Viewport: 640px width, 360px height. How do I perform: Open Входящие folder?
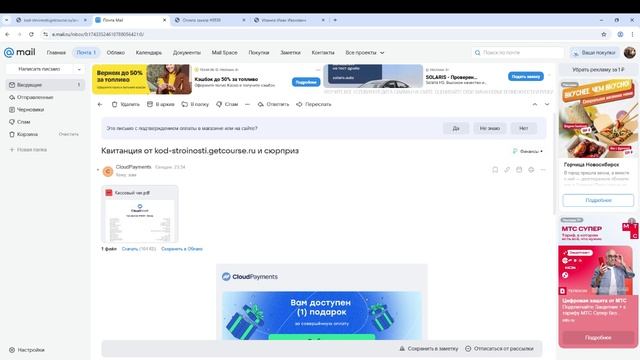(x=45, y=85)
